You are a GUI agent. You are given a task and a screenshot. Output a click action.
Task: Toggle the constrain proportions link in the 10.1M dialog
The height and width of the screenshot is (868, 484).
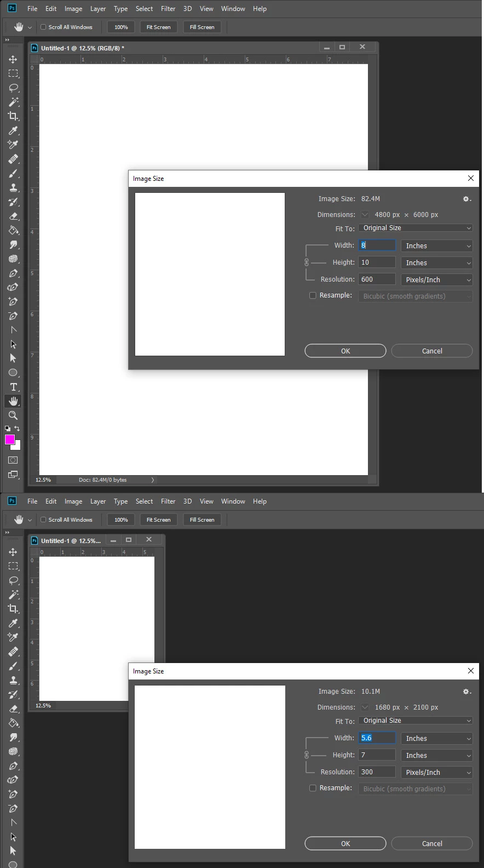pos(307,755)
